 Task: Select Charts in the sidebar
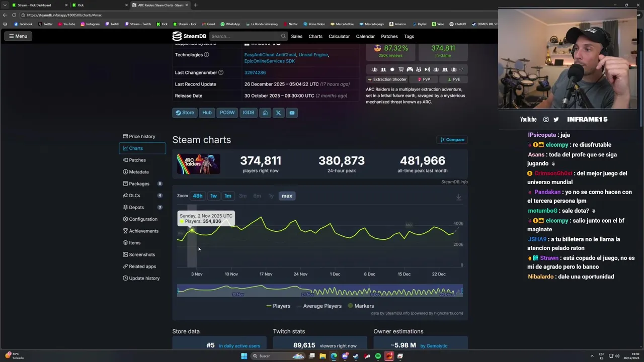[x=142, y=148]
